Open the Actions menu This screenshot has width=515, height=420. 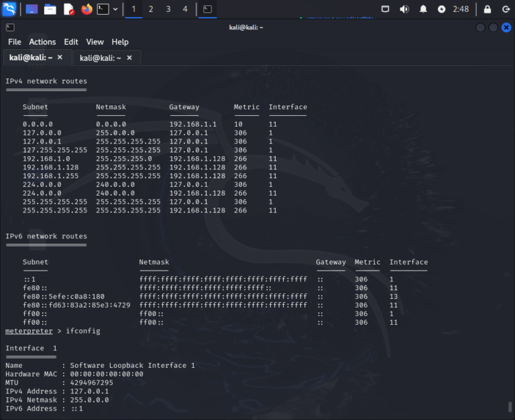tap(42, 42)
